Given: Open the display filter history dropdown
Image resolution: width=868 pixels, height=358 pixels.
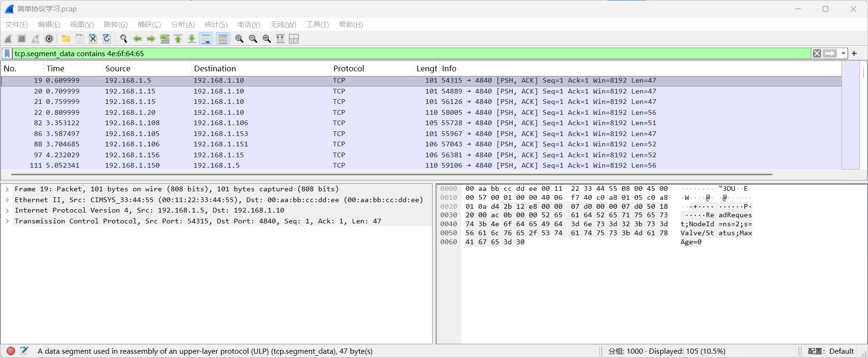Looking at the screenshot, I should click(843, 53).
